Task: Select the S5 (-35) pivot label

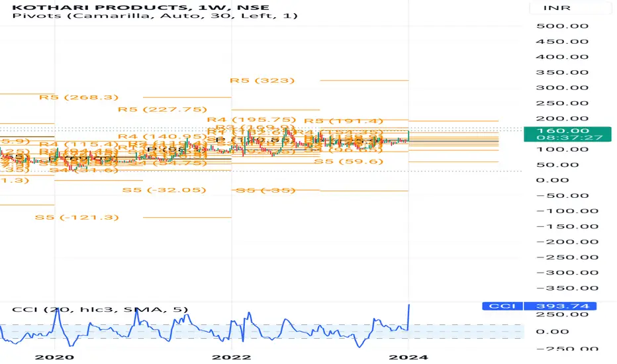Action: pos(264,191)
